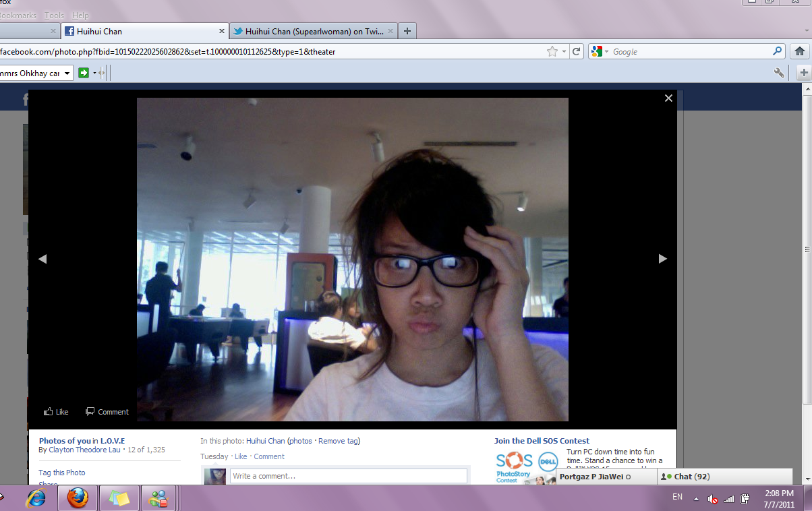Open a new tab with plus button

(x=407, y=31)
